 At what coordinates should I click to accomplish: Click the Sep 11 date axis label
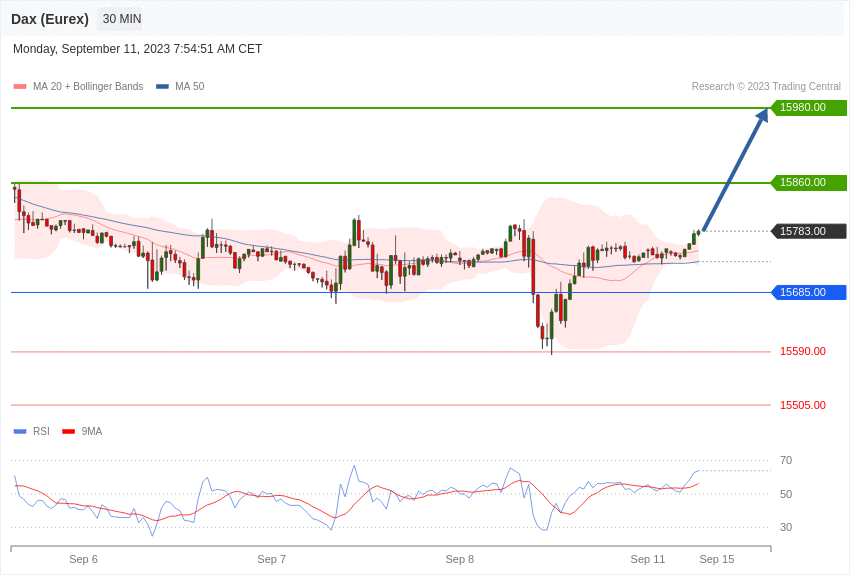pos(648,559)
